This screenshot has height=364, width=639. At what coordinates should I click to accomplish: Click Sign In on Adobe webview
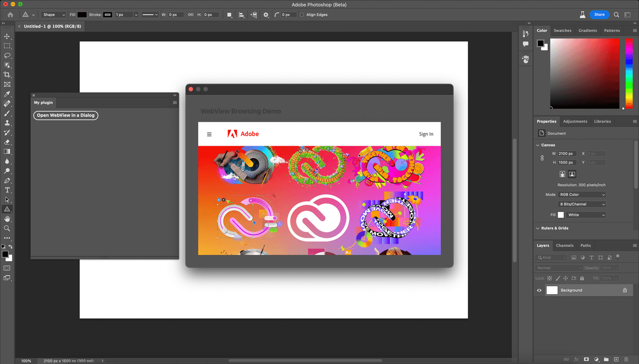tap(426, 134)
